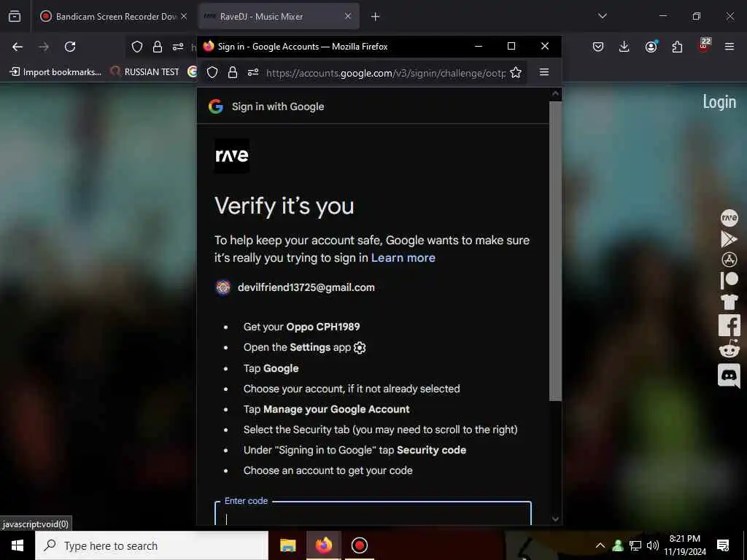Screen dimensions: 747x560
Task: Open the notifications action center
Action: coord(723,545)
